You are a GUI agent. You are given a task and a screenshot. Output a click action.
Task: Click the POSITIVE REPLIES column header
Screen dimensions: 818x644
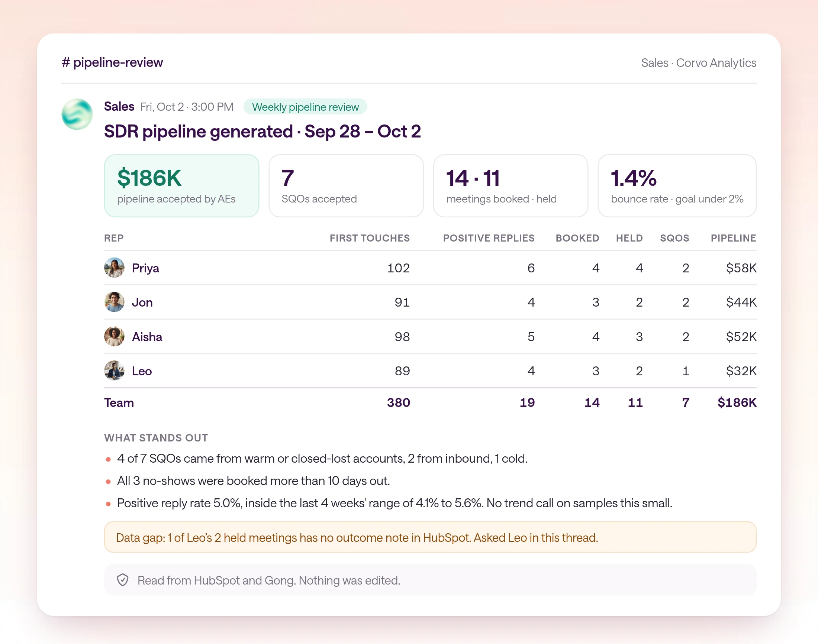point(489,238)
